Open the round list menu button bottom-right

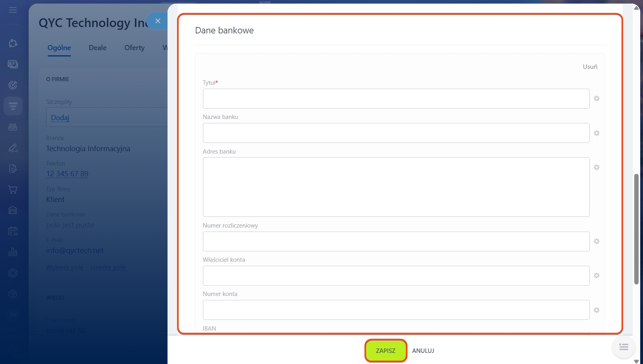tap(624, 347)
